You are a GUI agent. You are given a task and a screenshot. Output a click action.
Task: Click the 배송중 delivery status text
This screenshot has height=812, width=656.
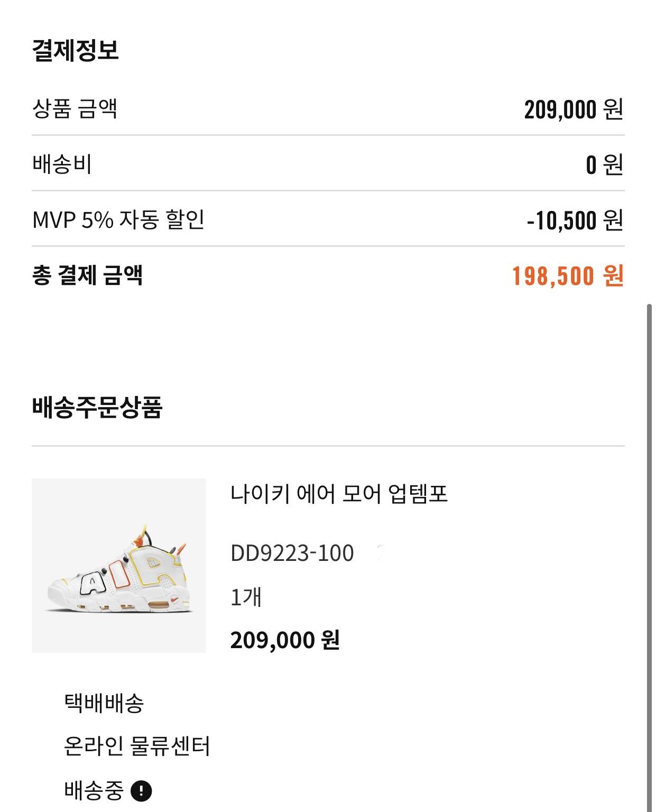tap(94, 791)
